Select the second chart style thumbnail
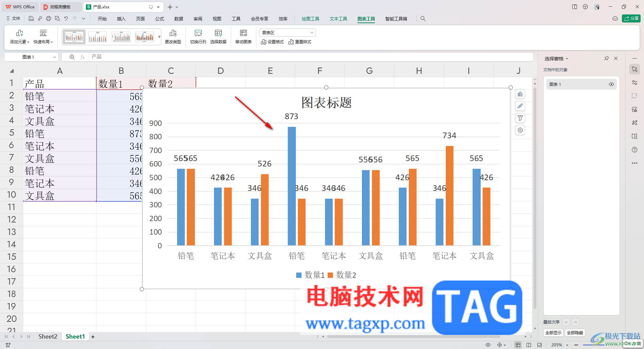This screenshot has width=644, height=349. (98, 37)
